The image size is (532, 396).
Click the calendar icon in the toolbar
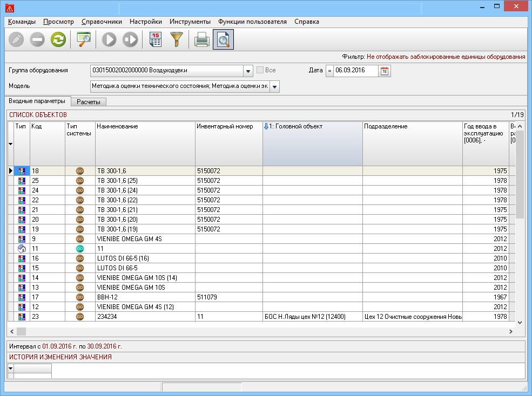pos(156,39)
